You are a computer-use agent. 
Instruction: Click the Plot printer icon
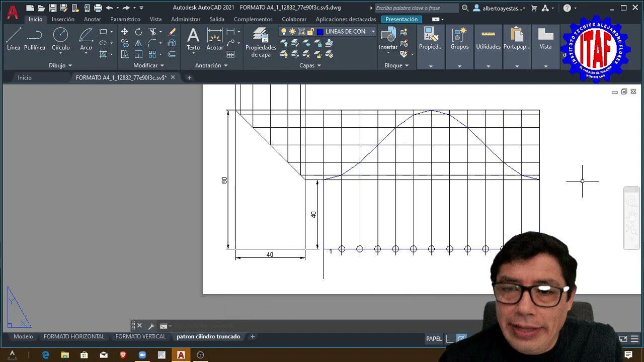coord(98,8)
